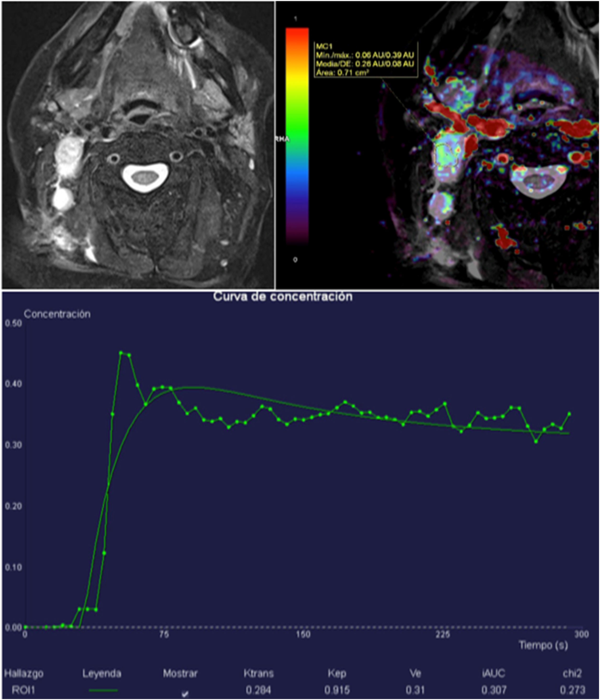Click the iAUC column header
The height and width of the screenshot is (700, 600).
pos(493,673)
